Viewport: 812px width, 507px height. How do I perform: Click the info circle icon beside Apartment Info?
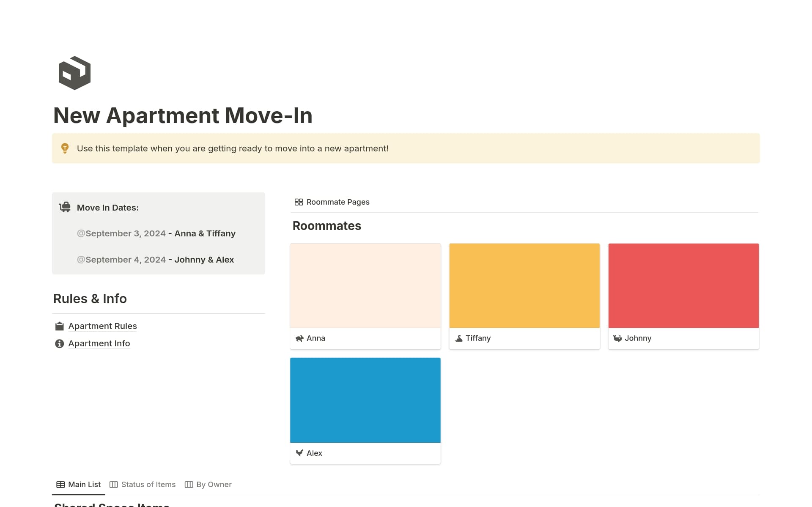click(x=60, y=343)
